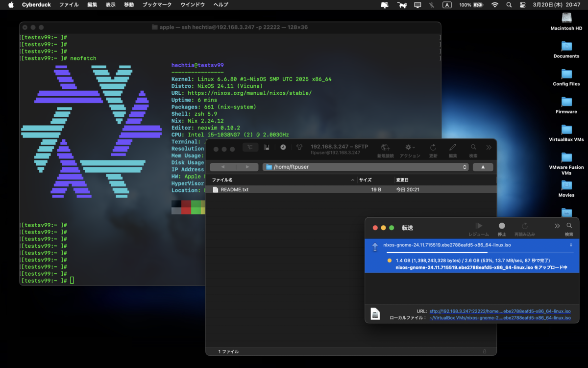Select Movies desktop folder
Screen dimensions: 588x368
click(566, 189)
